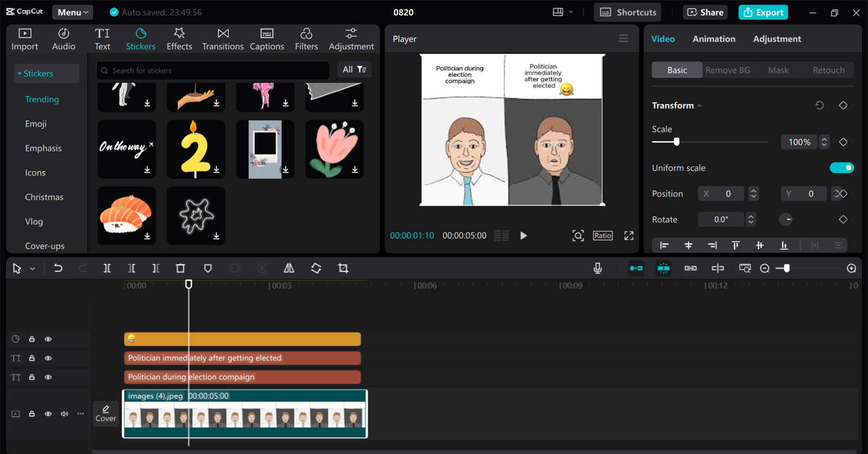Click the Share button

coord(704,12)
